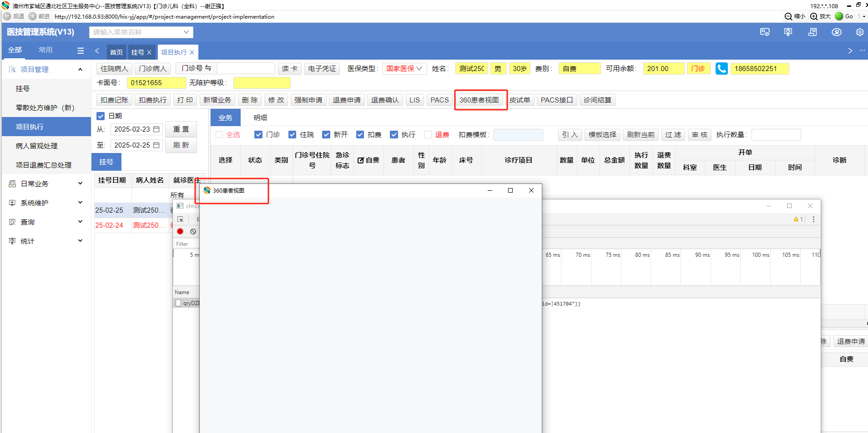The image size is (868, 433).
Task: Switch to the 全部 sidebar tab
Action: [15, 50]
